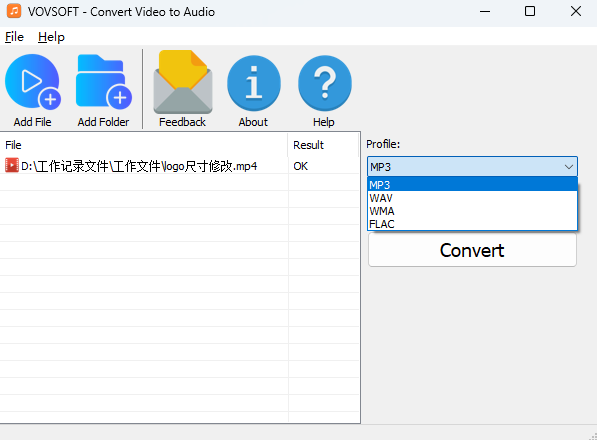Click the Help question mark icon
597x440 pixels.
[x=324, y=83]
